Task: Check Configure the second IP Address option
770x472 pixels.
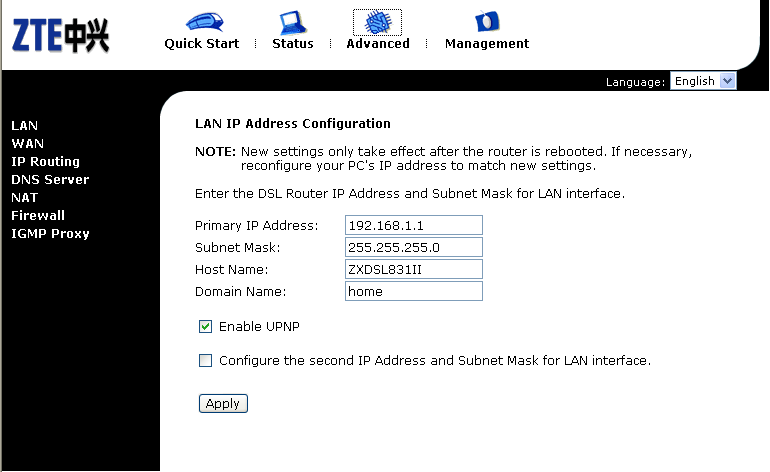Action: [x=205, y=361]
